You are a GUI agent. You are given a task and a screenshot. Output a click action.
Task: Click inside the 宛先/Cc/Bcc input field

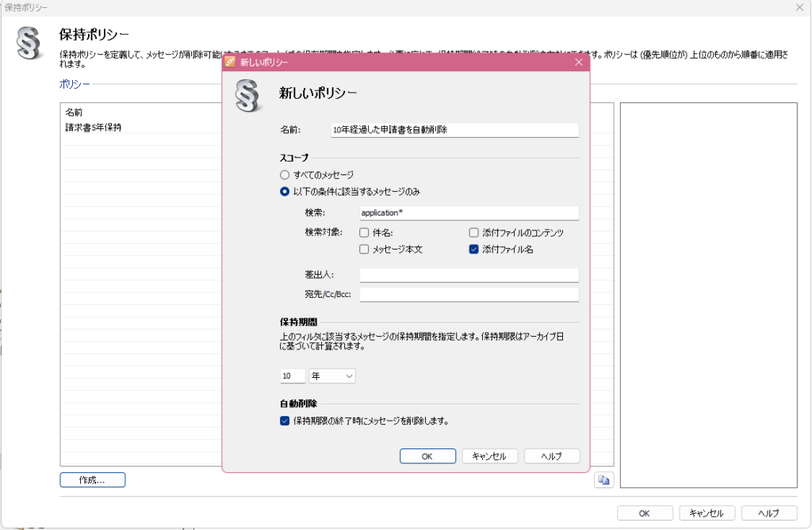point(468,294)
